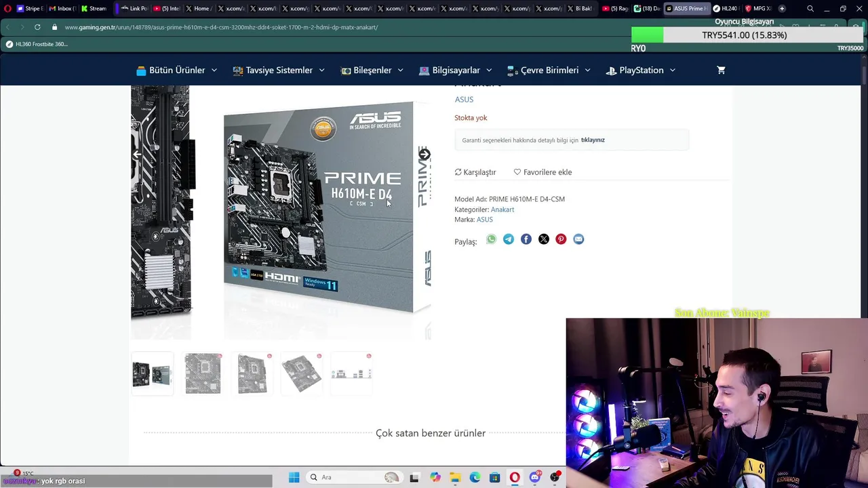The width and height of the screenshot is (868, 488).
Task: Switch to Bi Bak browser tab
Action: coord(580,9)
